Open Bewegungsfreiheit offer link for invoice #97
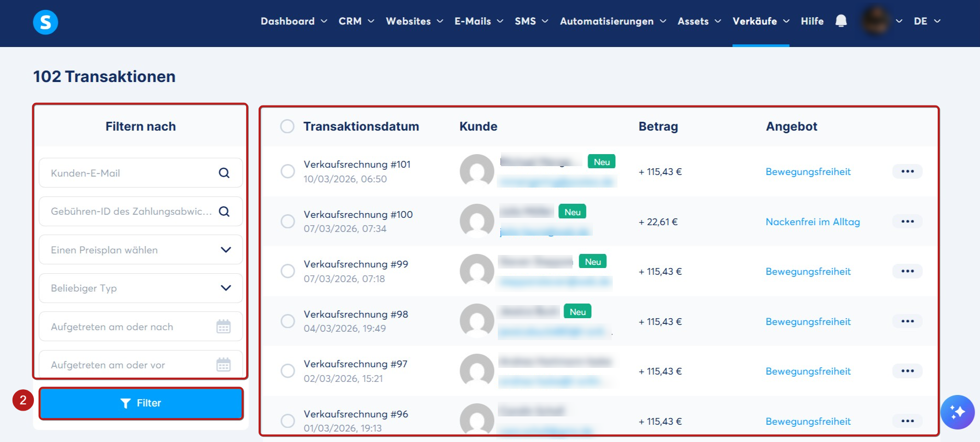The image size is (980, 442). 808,371
